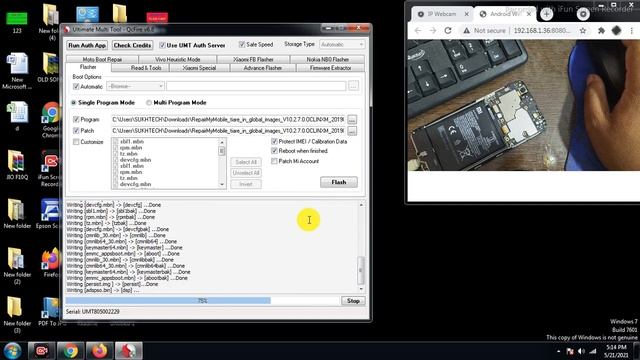Viewport: 640px width, 360px height.
Task: Click the Invert button
Action: tap(246, 184)
